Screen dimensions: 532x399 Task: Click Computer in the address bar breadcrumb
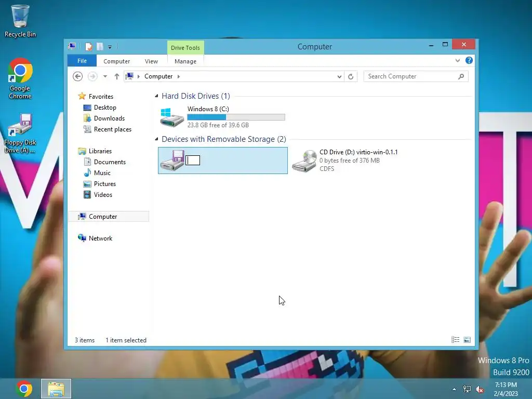coord(158,76)
